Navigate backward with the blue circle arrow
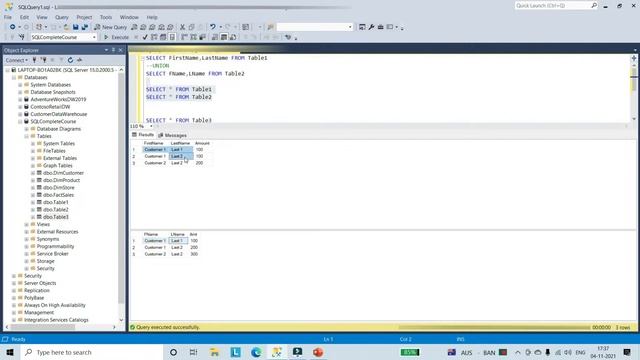640x360 pixels. pos(13,27)
